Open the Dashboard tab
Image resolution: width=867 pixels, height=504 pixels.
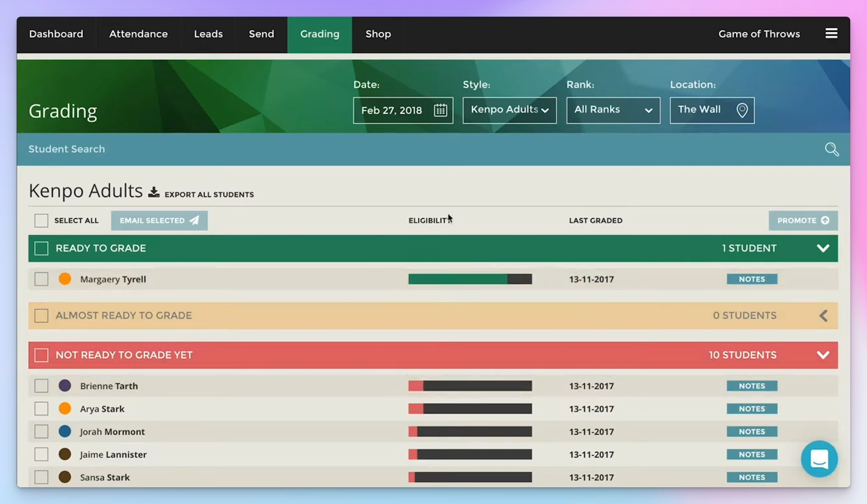click(x=56, y=34)
